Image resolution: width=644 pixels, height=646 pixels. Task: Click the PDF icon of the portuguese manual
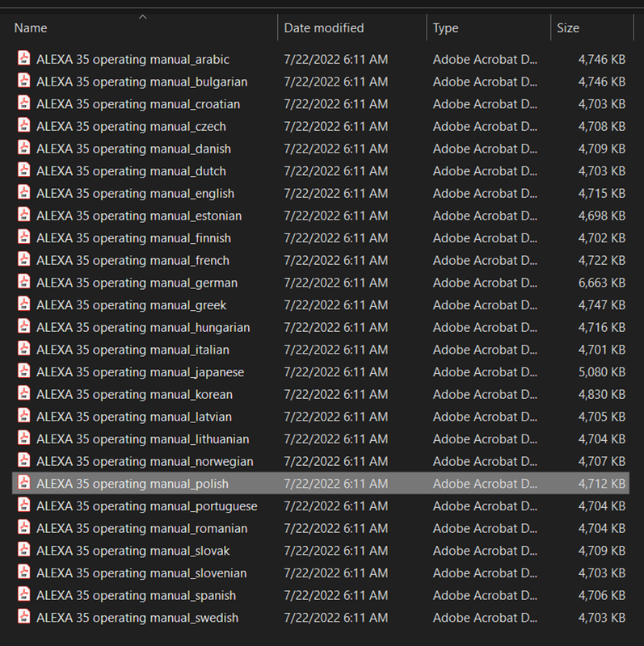tap(24, 505)
